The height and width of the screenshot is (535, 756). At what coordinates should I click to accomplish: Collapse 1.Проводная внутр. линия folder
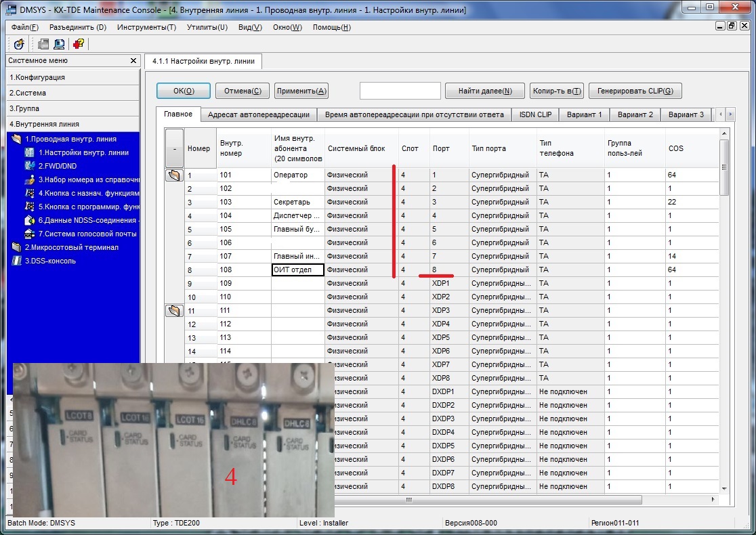[x=17, y=139]
